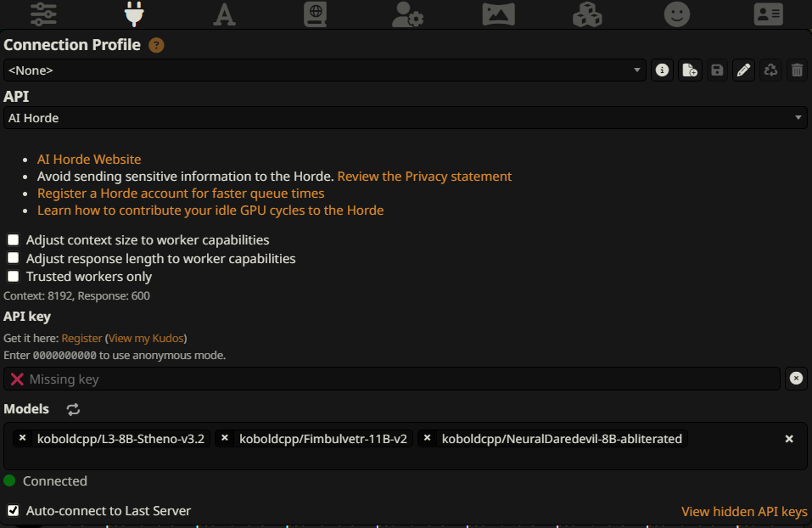Remove the koboldcpp/Fimbulvetr-11B-v2 model tag
Image resolution: width=812 pixels, height=528 pixels.
tap(224, 438)
